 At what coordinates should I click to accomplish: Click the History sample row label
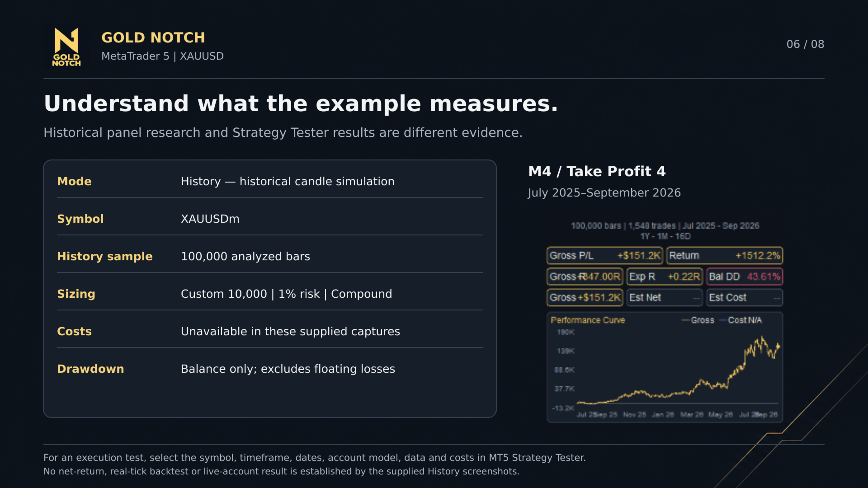coord(105,256)
